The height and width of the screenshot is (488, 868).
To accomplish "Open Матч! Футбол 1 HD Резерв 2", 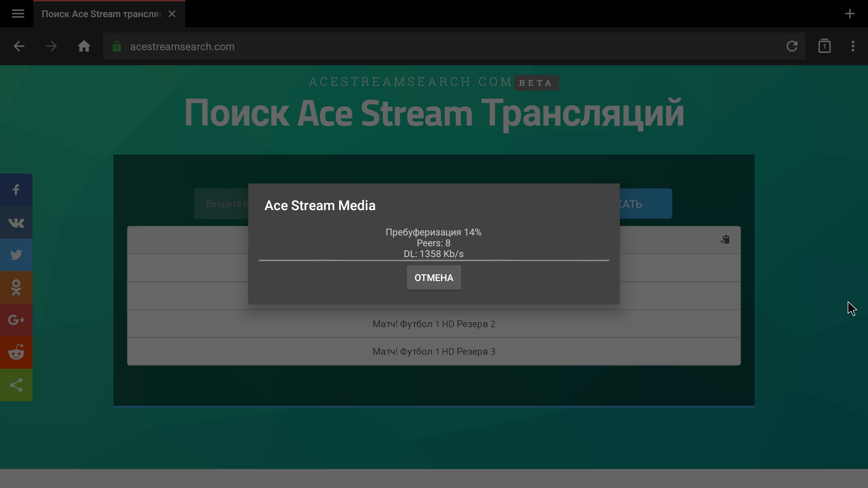I will (434, 324).
